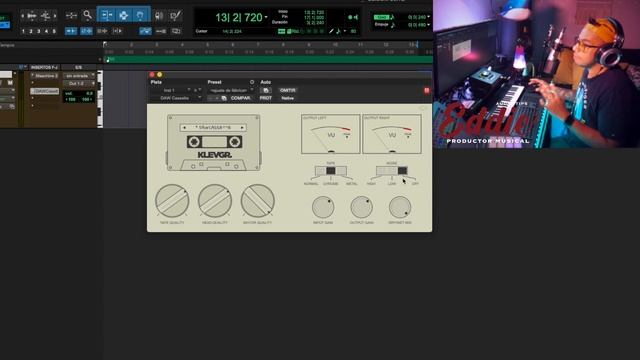Click the INSERTOS F-J column header
The height and width of the screenshot is (360, 640).
point(44,67)
